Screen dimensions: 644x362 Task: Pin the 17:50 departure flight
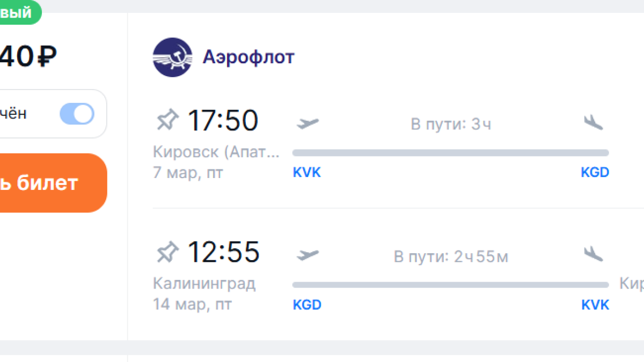coord(166,120)
